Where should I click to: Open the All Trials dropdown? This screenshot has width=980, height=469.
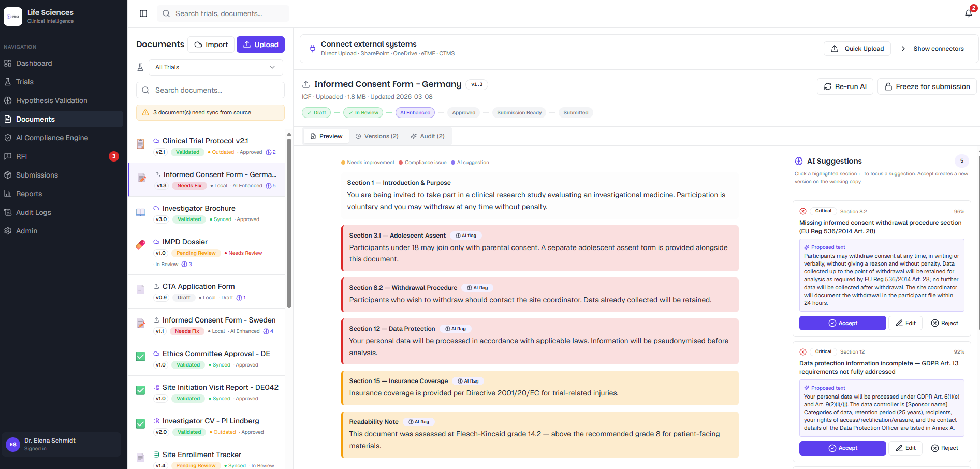click(215, 67)
